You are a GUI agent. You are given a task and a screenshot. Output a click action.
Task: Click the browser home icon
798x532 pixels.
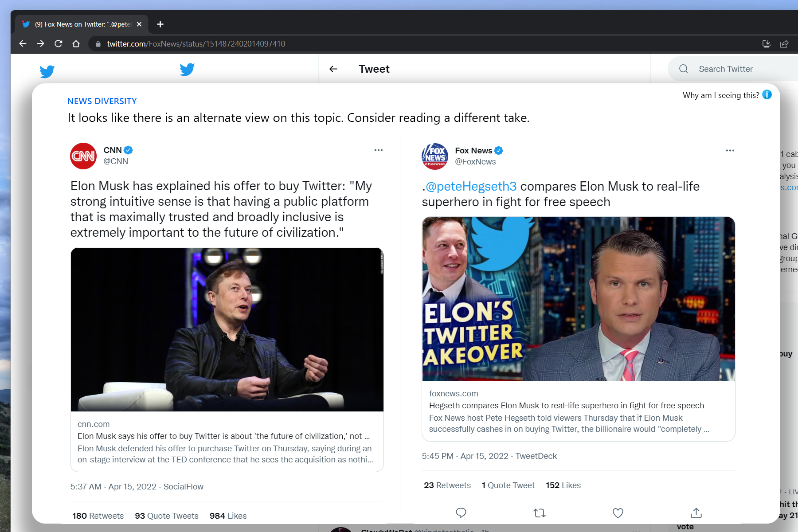[x=76, y=43]
